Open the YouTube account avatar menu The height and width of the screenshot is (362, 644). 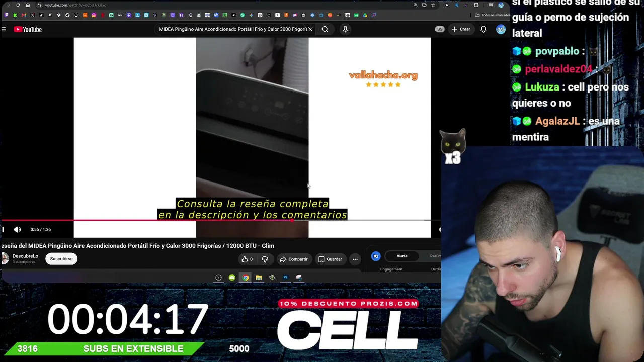coord(501,29)
